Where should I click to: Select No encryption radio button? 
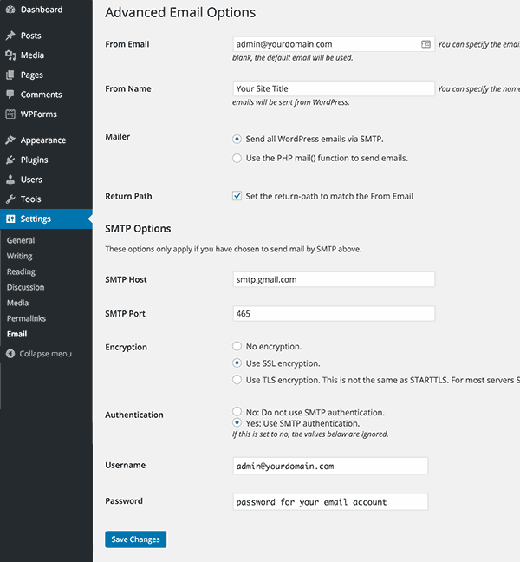(237, 346)
